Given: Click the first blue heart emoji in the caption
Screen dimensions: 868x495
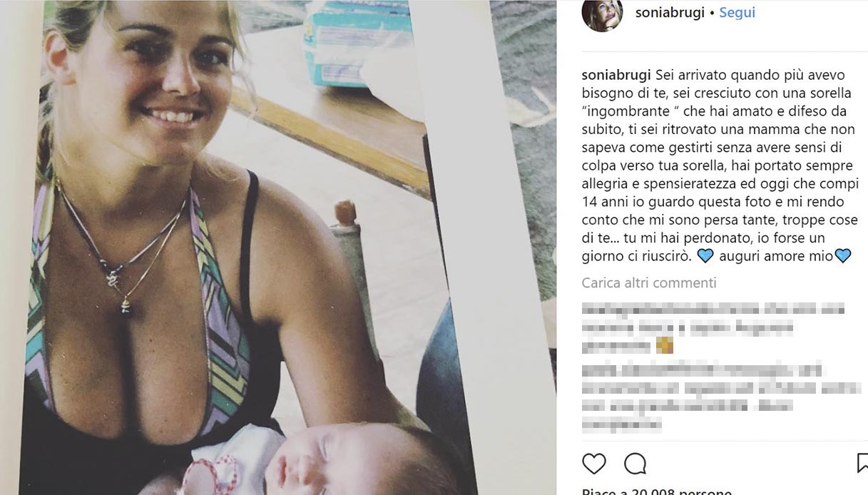Looking at the screenshot, I should point(705,256).
